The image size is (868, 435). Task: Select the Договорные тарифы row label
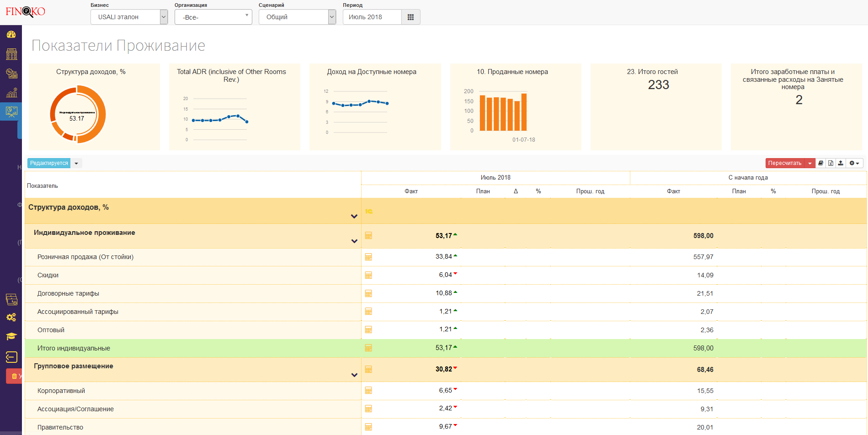(68, 293)
